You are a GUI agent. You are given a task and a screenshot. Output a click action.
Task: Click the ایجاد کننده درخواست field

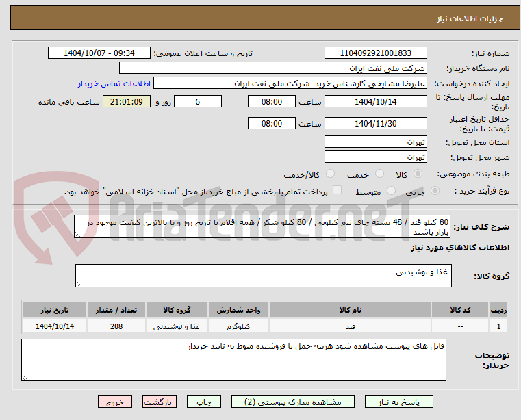[290, 83]
